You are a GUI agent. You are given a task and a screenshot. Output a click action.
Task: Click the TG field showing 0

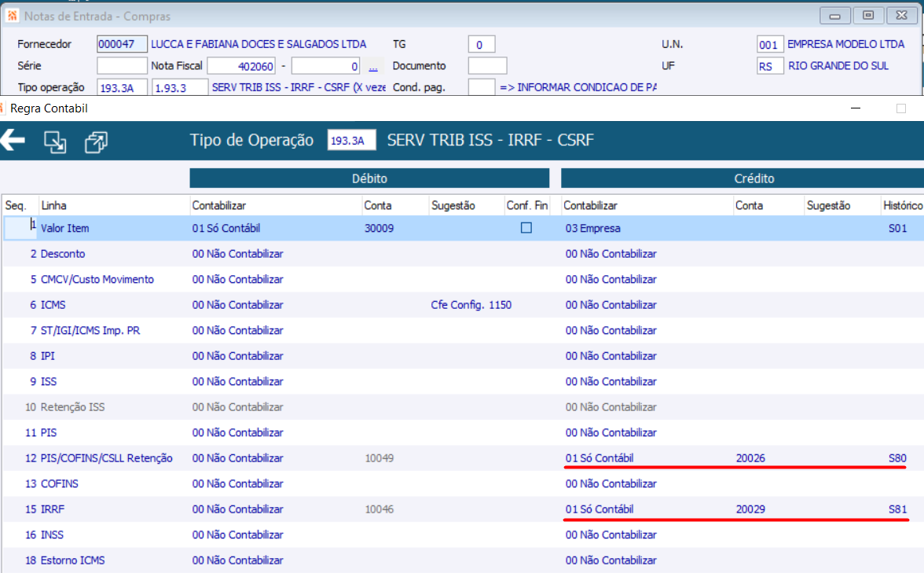pyautogui.click(x=482, y=44)
